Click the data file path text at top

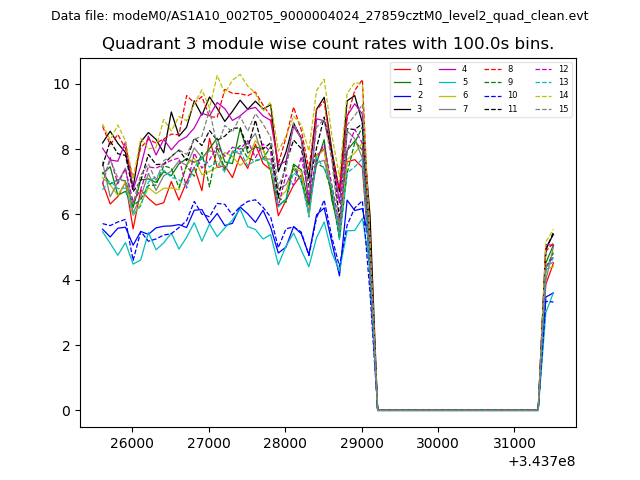[x=319, y=16]
